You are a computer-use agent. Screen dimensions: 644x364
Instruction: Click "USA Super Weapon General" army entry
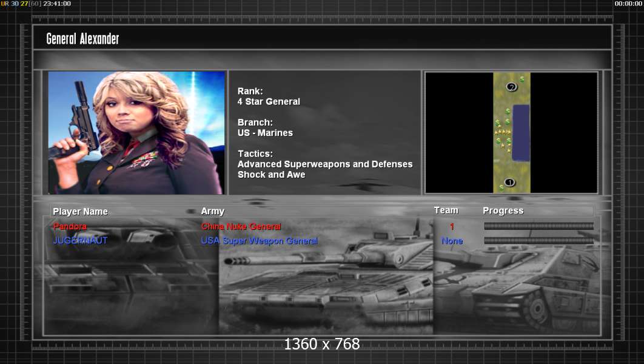(x=259, y=241)
